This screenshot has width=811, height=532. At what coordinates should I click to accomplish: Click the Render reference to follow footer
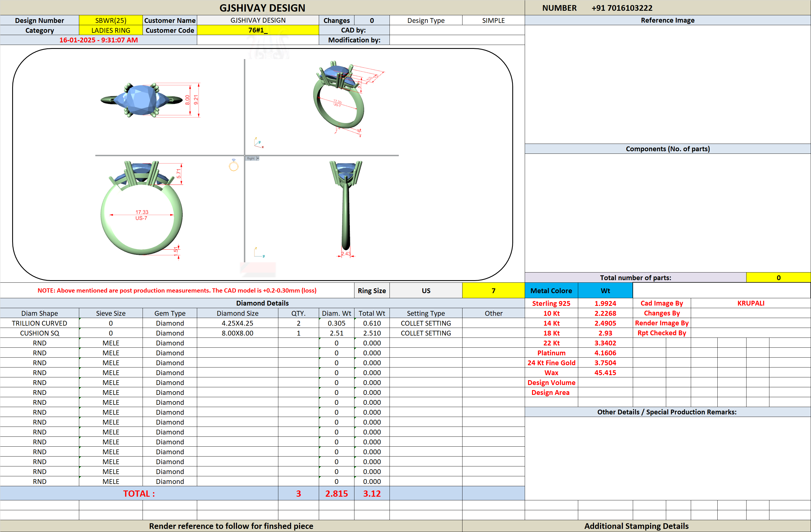pyautogui.click(x=231, y=526)
